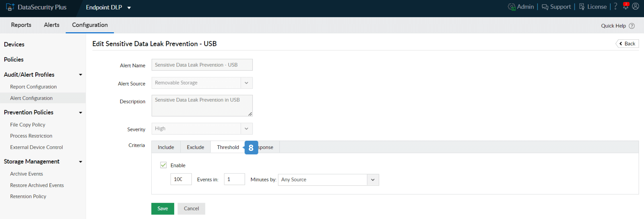This screenshot has height=219, width=644.
Task: Click the DataSecurity Plus logo icon
Action: [10, 7]
